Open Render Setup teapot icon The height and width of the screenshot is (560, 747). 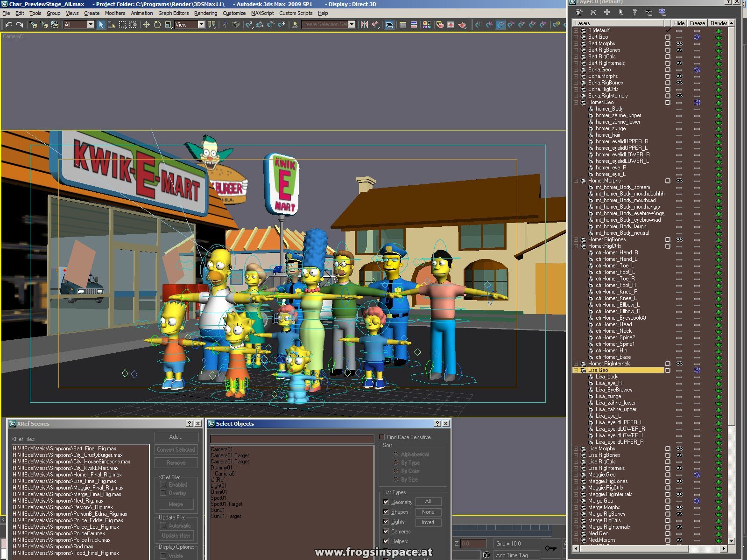pyautogui.click(x=439, y=24)
